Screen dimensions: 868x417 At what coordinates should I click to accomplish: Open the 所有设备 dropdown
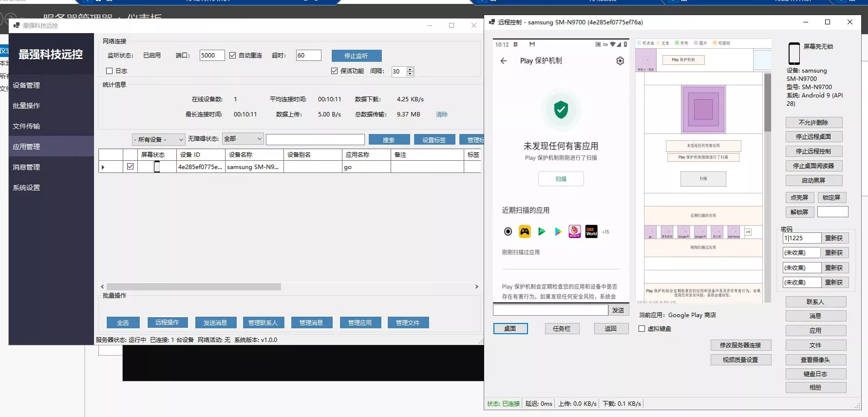[159, 139]
